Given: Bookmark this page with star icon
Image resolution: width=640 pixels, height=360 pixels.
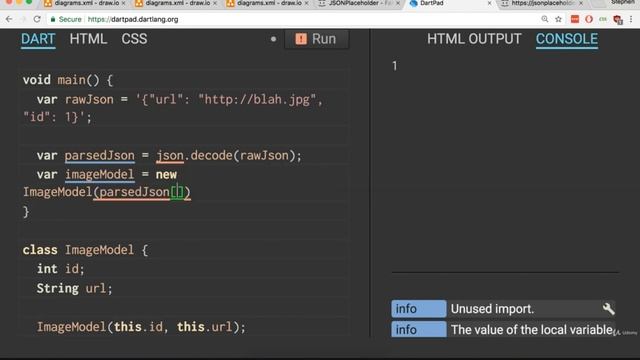Looking at the screenshot, I should click(558, 19).
